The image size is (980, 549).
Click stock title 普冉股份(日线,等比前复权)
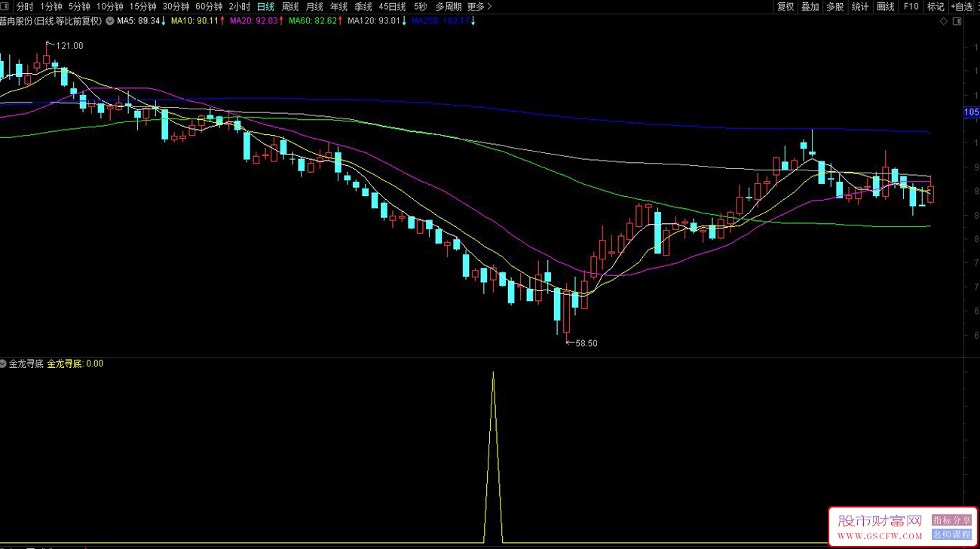[x=51, y=21]
